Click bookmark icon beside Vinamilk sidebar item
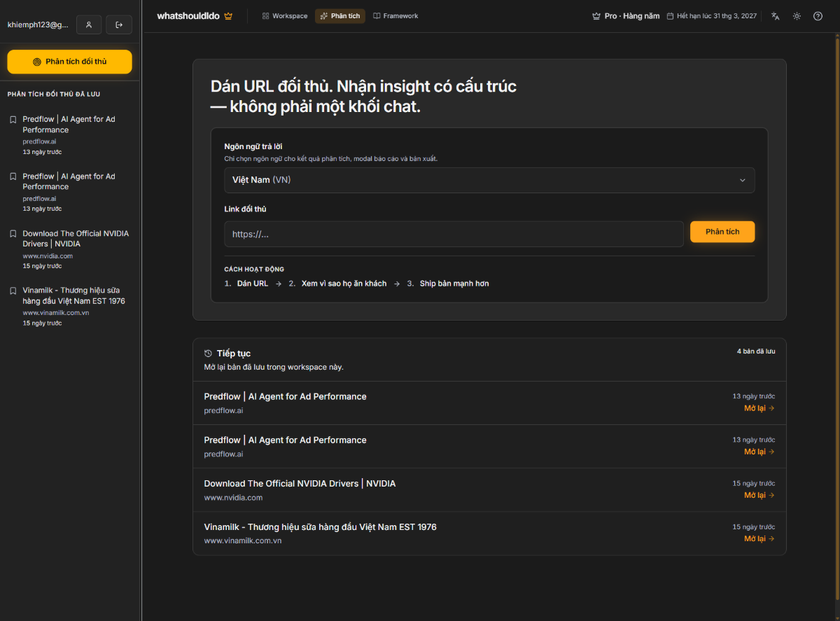The image size is (840, 621). coord(13,291)
